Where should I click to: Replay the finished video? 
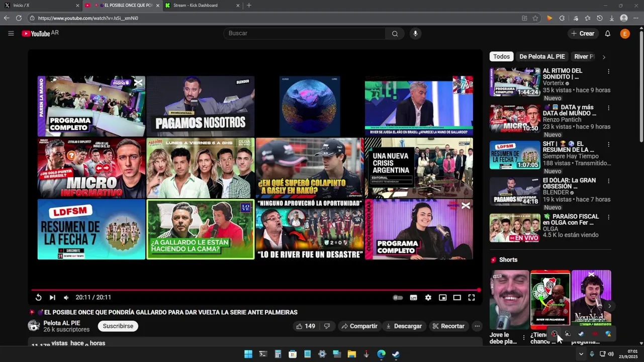38,297
